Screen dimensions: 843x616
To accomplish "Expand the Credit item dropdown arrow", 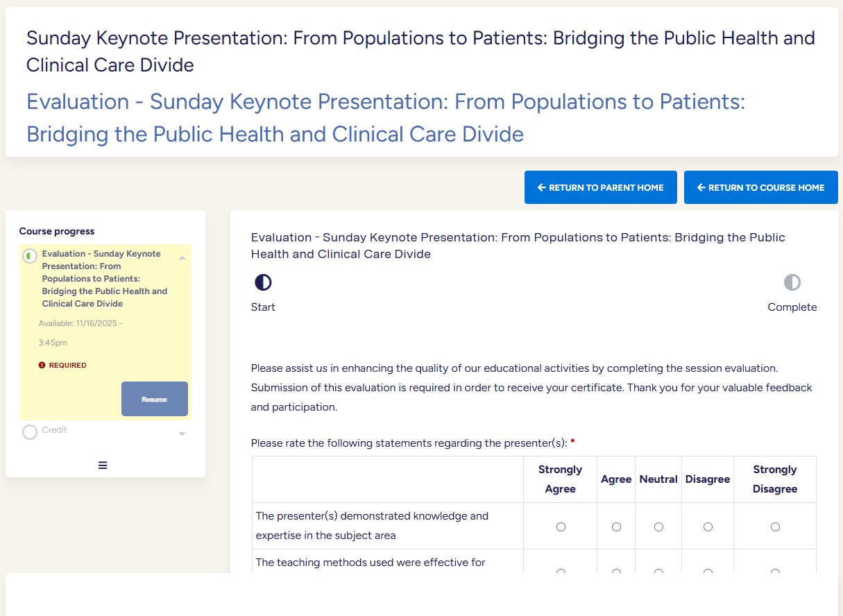I will 182,434.
